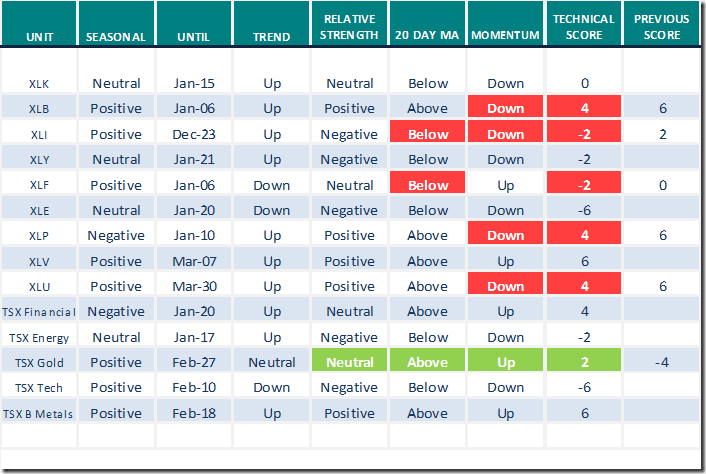Viewport: 706px width, 474px height.
Task: Click the RELATIVE STRENGTH header cell
Action: [349, 28]
